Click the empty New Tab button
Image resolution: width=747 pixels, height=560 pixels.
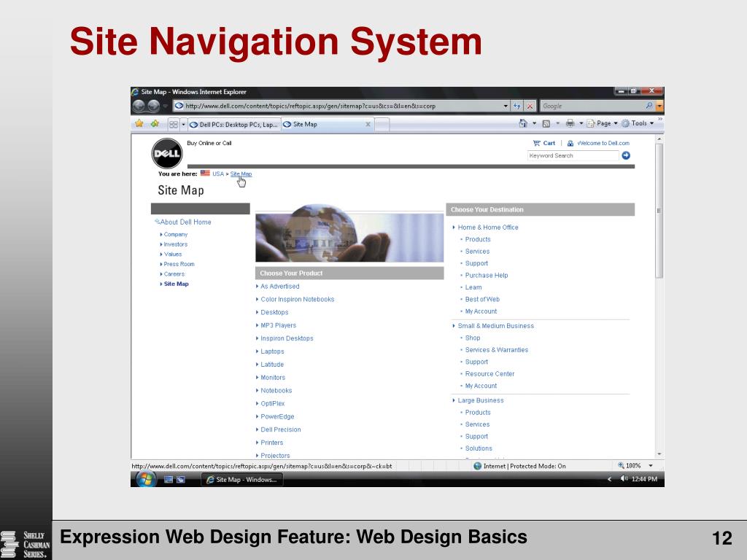coord(382,125)
